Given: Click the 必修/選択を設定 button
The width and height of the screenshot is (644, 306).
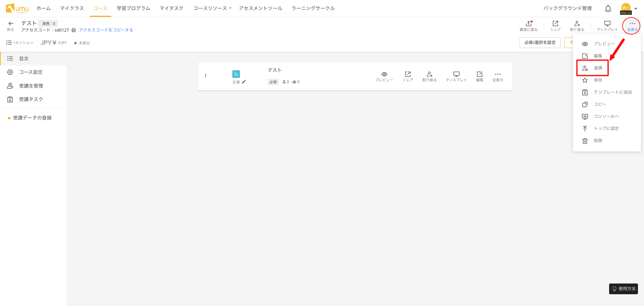Looking at the screenshot, I should point(540,43).
